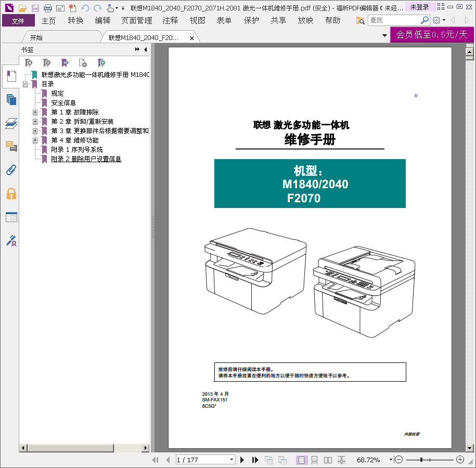Open 附录 2 删除用户设置信息 bookmark

[x=86, y=159]
